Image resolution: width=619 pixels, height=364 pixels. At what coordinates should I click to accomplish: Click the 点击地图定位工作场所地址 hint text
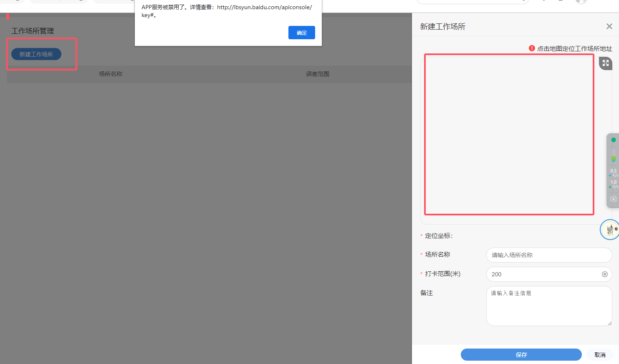(574, 48)
